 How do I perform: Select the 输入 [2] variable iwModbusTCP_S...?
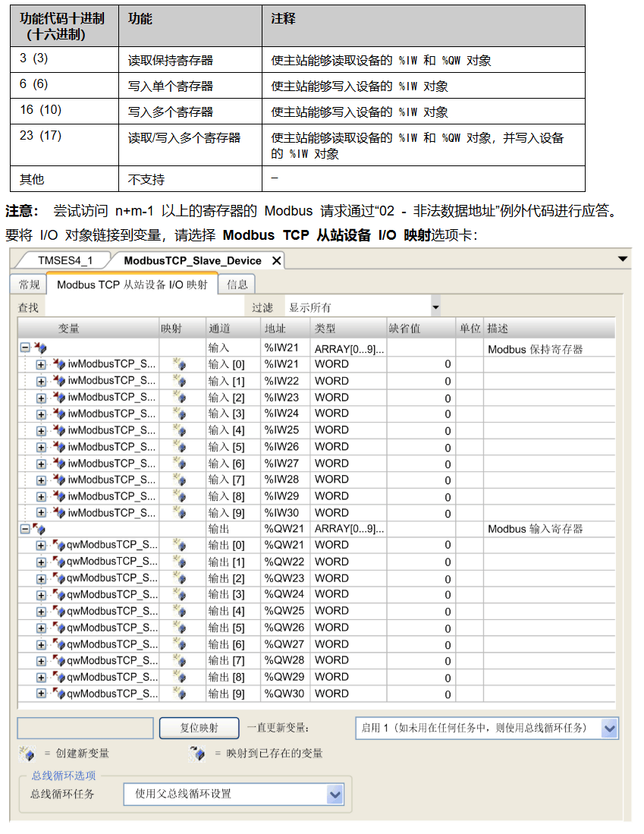tap(112, 398)
